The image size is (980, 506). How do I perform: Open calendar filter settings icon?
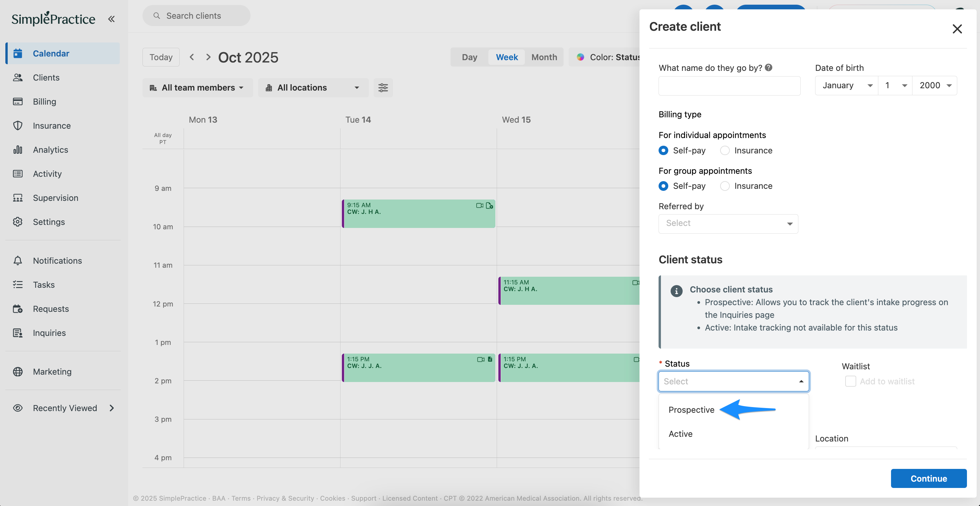click(x=383, y=88)
